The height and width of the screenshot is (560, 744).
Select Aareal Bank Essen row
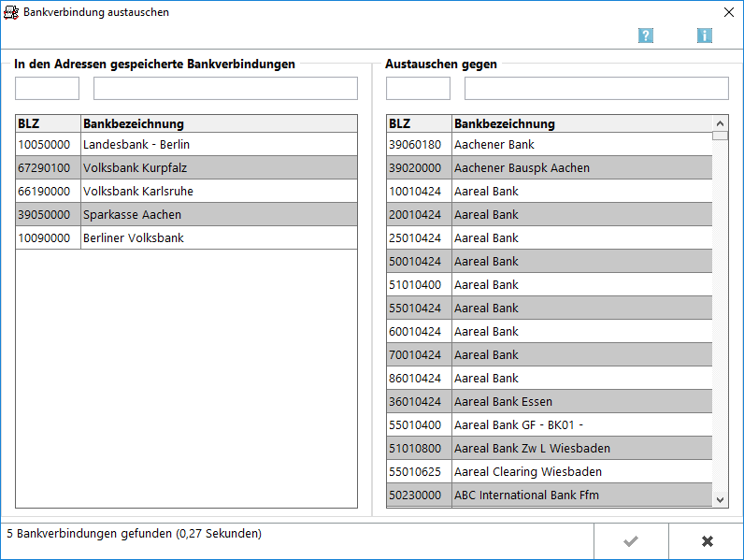550,401
